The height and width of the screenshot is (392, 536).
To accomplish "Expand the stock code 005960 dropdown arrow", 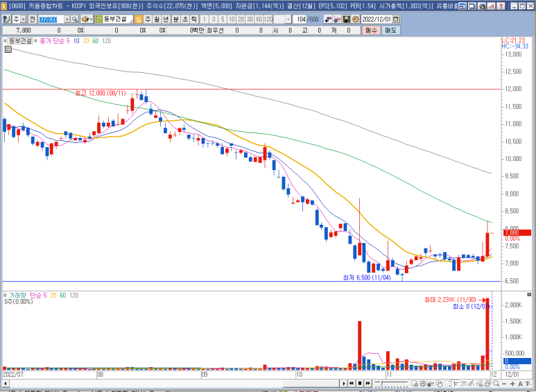I will (x=67, y=19).
